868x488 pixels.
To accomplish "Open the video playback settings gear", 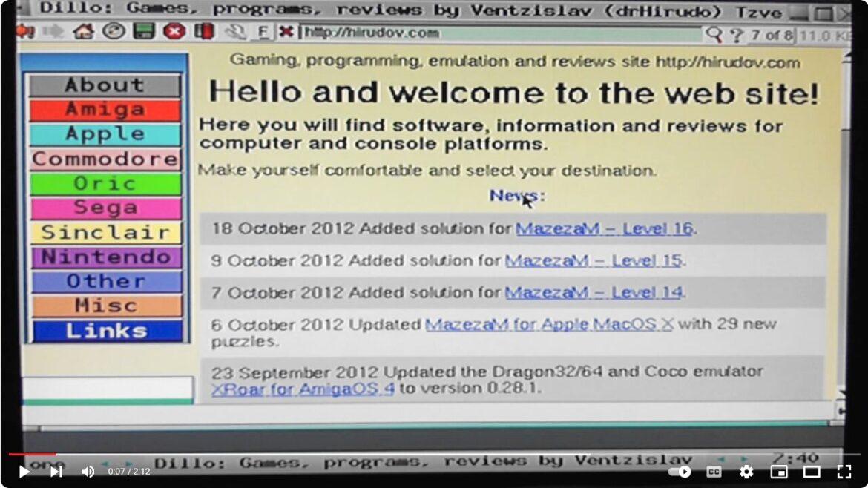I will [x=746, y=472].
